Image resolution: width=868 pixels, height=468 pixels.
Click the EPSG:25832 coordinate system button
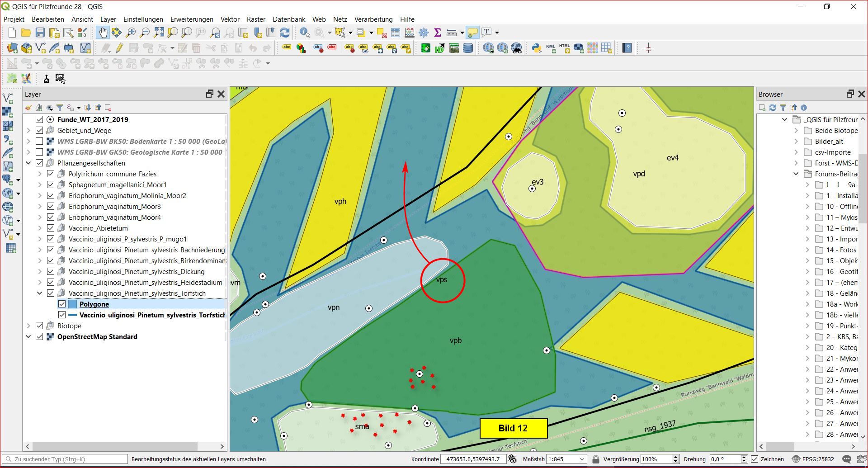813,459
